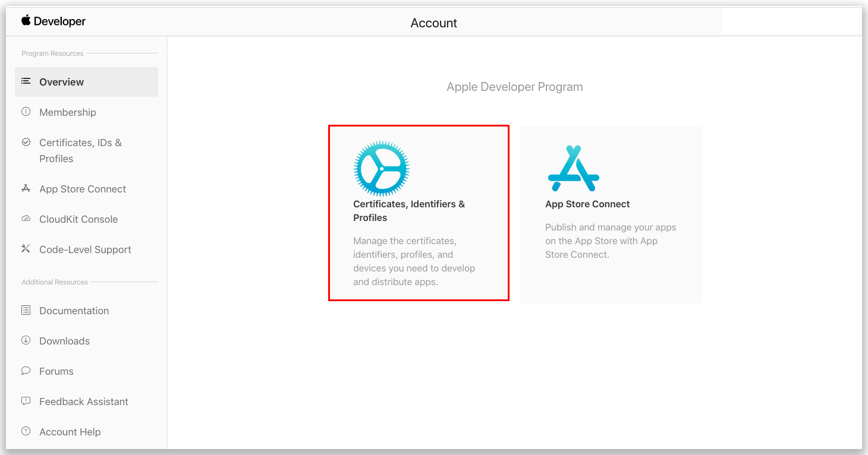Screen dimensions: 868x455
Task: Visit the Forums link
Action: [56, 371]
